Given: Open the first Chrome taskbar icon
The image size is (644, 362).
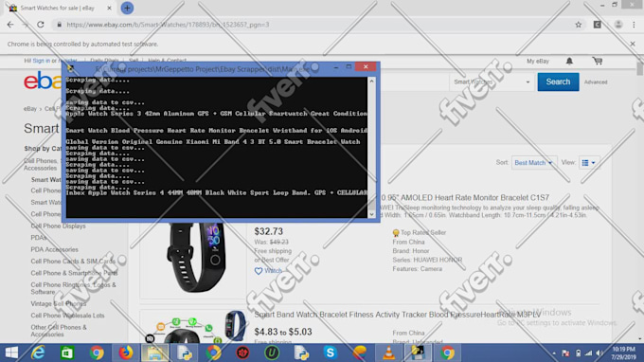Looking at the screenshot, I should coord(97,353).
